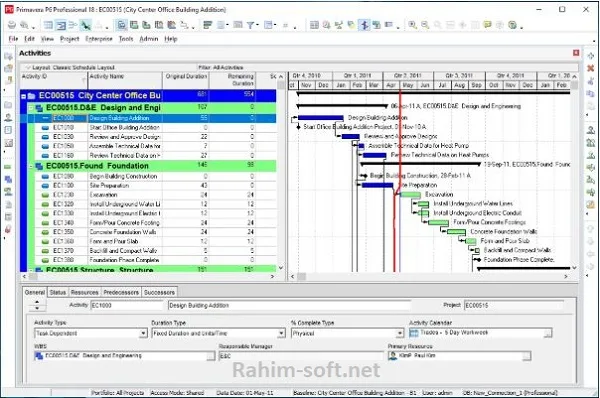Click the Data Date entry in status bar
This screenshot has height=398, width=600.
click(245, 393)
